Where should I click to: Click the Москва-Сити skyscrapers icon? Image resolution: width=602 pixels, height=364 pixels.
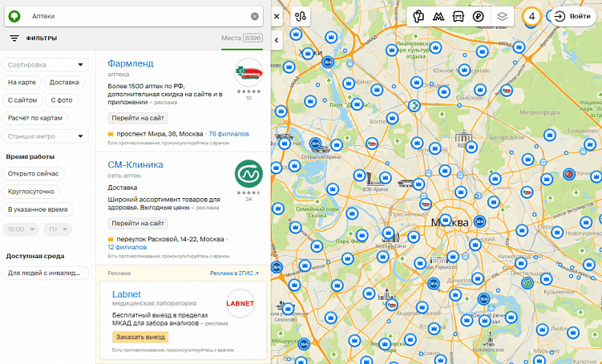(x=392, y=238)
